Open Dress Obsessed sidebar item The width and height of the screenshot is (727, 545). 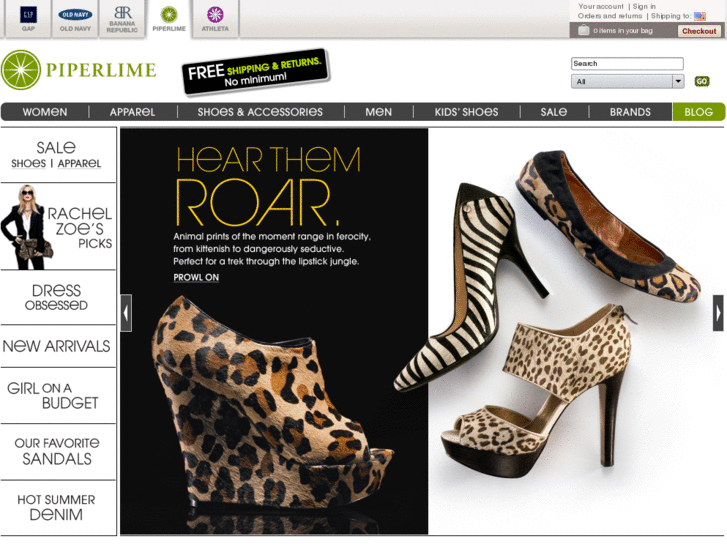[x=57, y=297]
